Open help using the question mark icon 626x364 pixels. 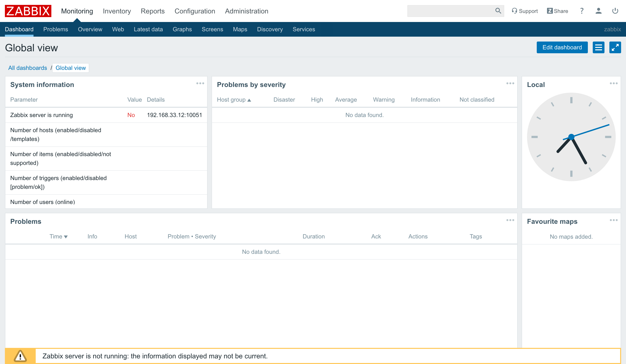click(581, 11)
